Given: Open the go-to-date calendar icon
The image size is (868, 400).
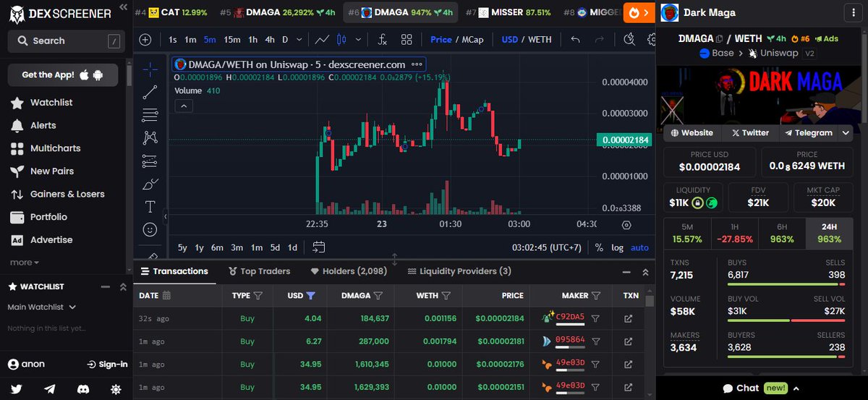Looking at the screenshot, I should click(x=319, y=247).
